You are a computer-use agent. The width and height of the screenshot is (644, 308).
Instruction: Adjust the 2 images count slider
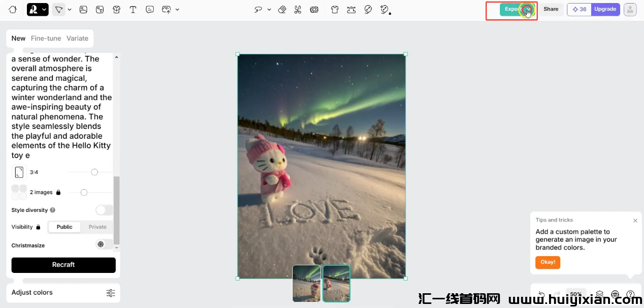(x=84, y=192)
